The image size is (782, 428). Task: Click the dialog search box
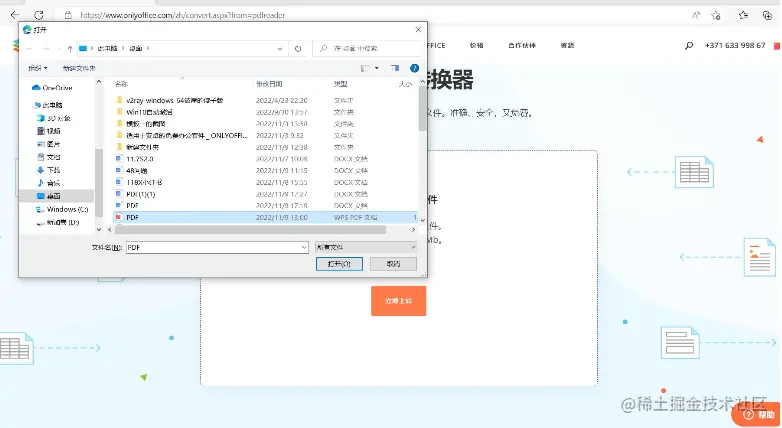pos(368,48)
